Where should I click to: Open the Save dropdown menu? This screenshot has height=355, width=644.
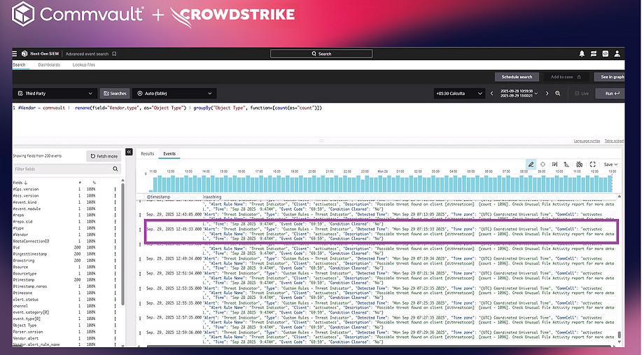click(x=609, y=165)
